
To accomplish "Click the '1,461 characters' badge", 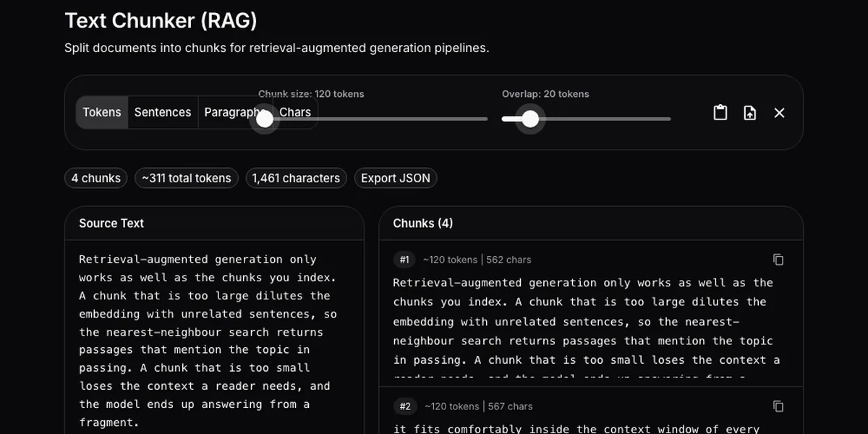I will [296, 178].
